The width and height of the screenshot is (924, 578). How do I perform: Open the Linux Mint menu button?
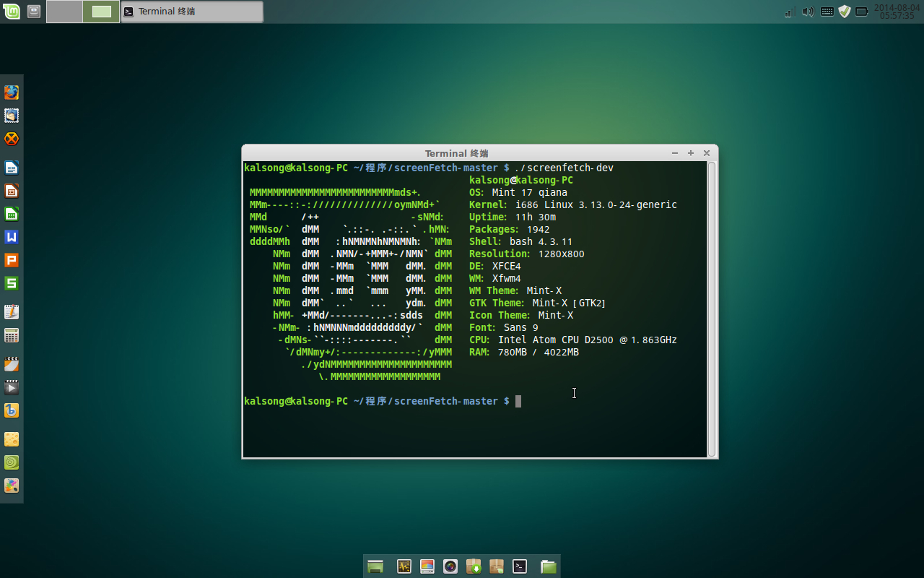11,12
